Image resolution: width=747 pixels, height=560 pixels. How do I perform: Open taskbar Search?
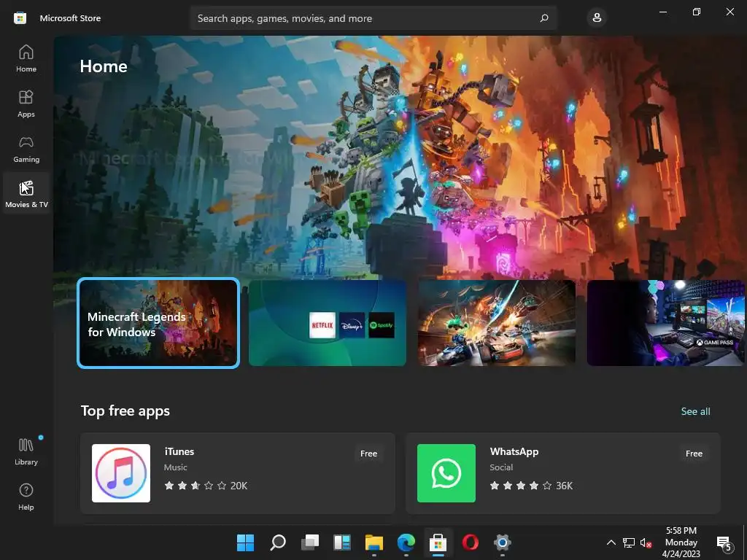pos(278,542)
